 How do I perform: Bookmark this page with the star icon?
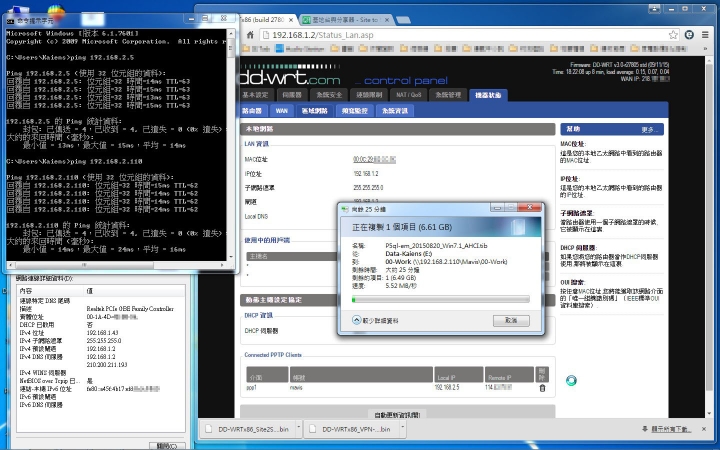(669, 34)
